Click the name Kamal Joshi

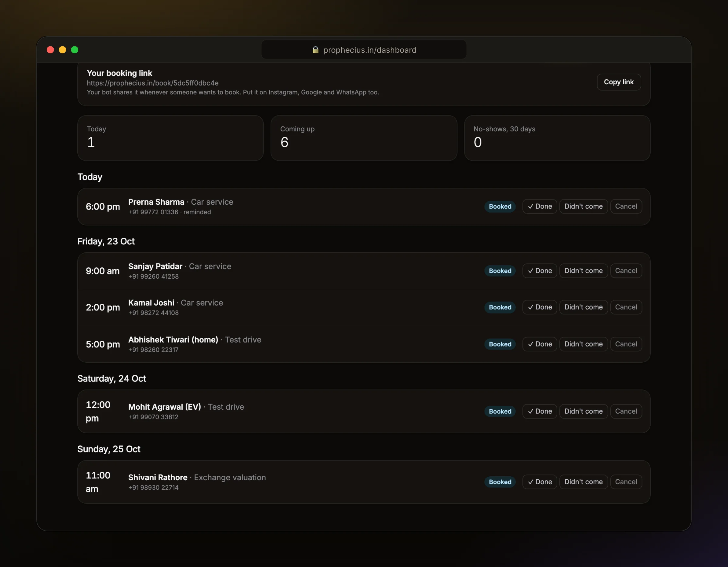click(151, 303)
